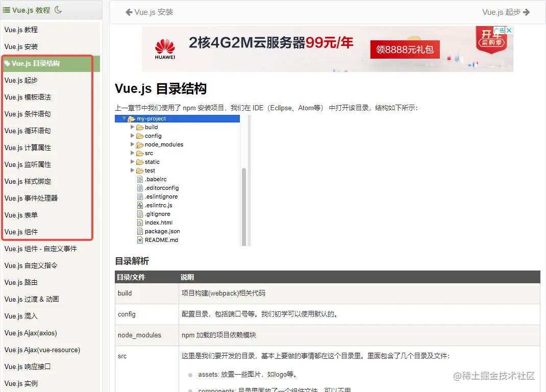Click the Vue.js 教程 sidebar header
Image resolution: width=546 pixels, height=392 pixels.
31,10
